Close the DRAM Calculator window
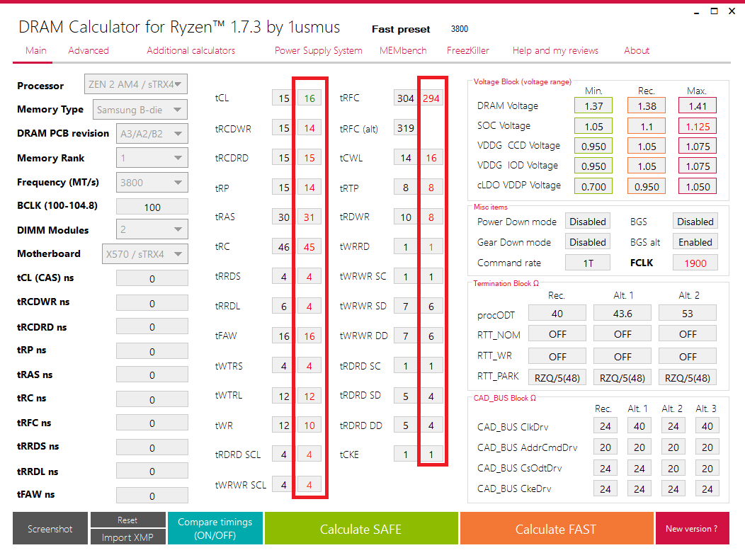 (732, 11)
